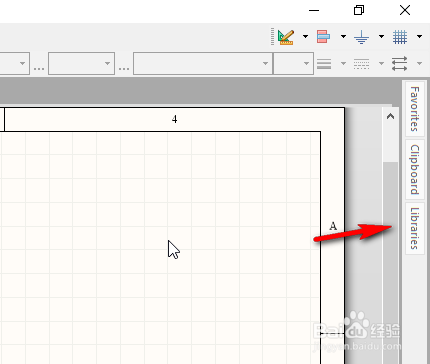Expand the grid settings dropdown arrow

click(419, 37)
